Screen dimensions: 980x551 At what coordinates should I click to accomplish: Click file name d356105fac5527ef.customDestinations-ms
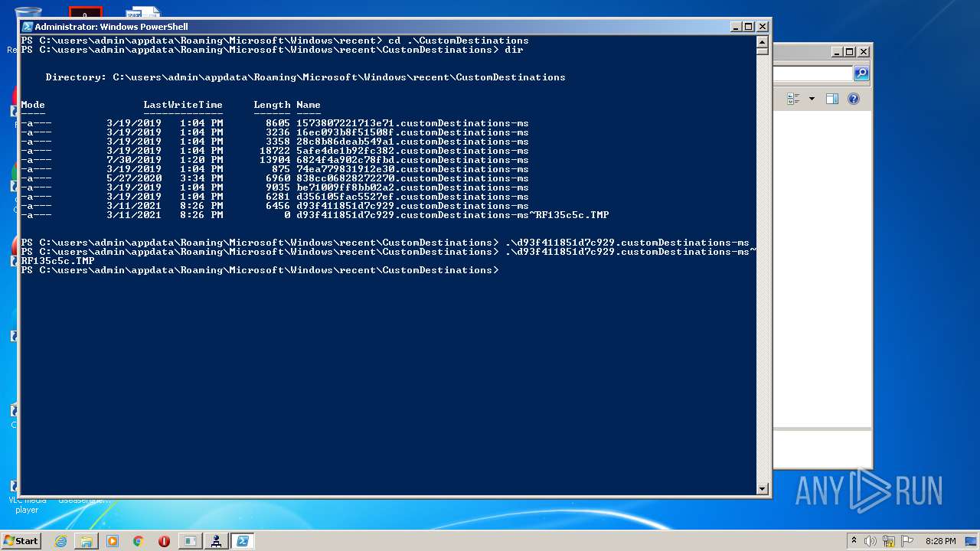click(412, 197)
